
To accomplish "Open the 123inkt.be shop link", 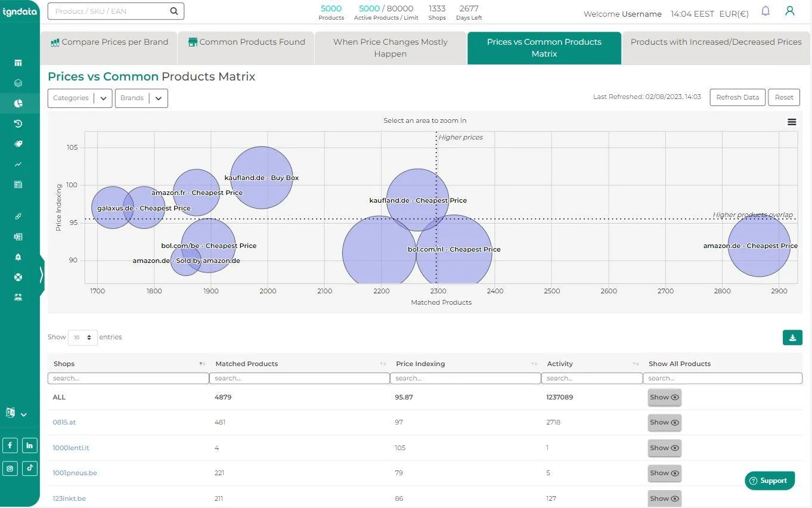I will tap(69, 498).
